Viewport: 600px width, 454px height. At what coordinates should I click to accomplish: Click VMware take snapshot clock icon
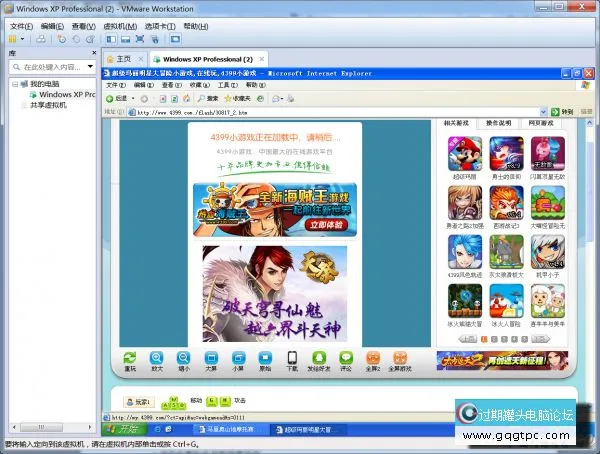(x=61, y=39)
